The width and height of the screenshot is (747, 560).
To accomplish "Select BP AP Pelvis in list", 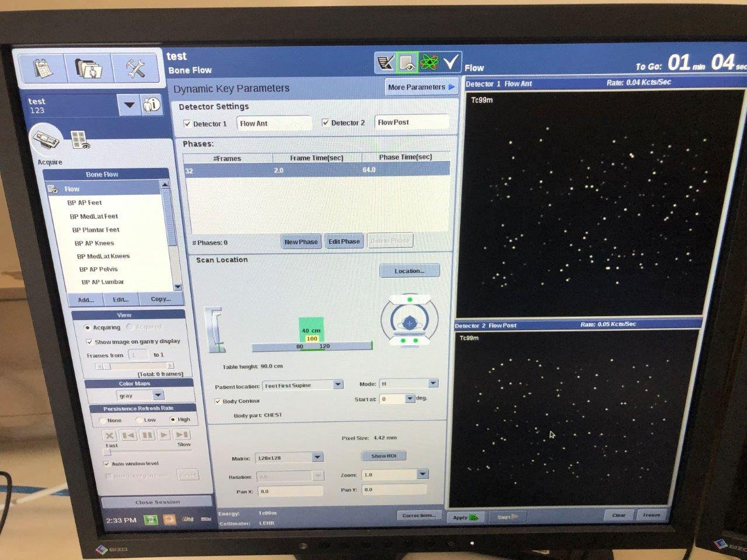I will [99, 269].
